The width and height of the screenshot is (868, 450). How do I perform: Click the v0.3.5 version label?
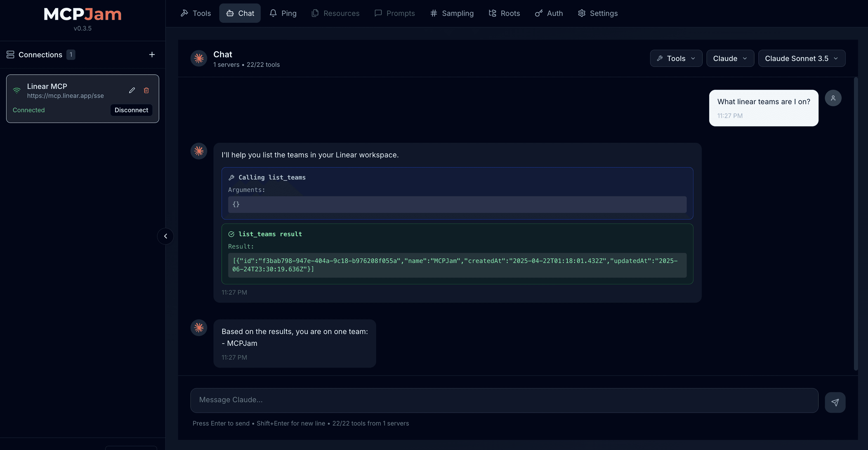pos(83,28)
